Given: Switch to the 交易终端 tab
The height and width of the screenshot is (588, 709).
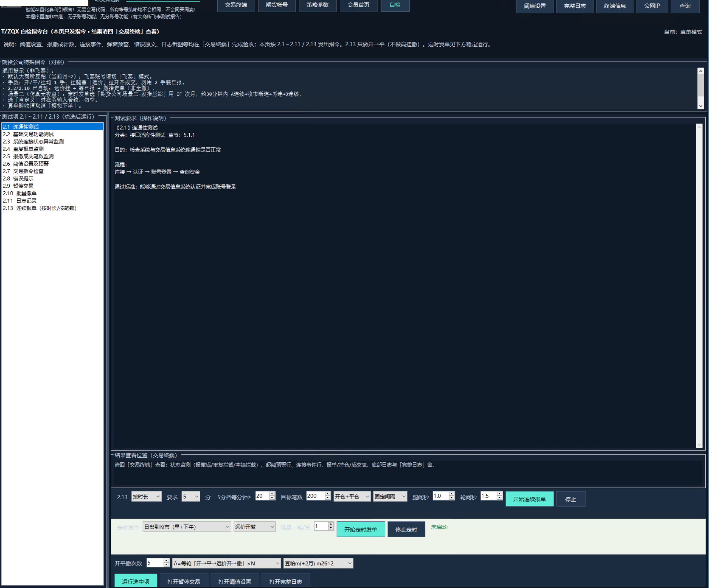Looking at the screenshot, I should (236, 5).
